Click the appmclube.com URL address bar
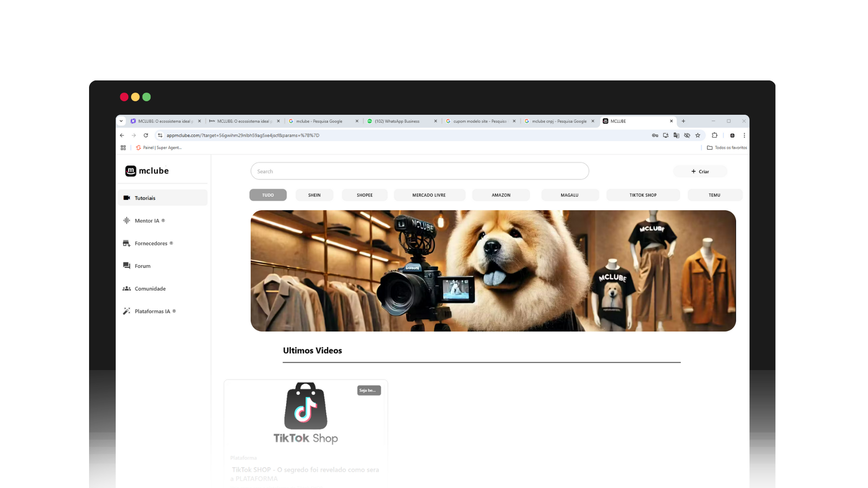This screenshot has height=488, width=868. [x=243, y=135]
